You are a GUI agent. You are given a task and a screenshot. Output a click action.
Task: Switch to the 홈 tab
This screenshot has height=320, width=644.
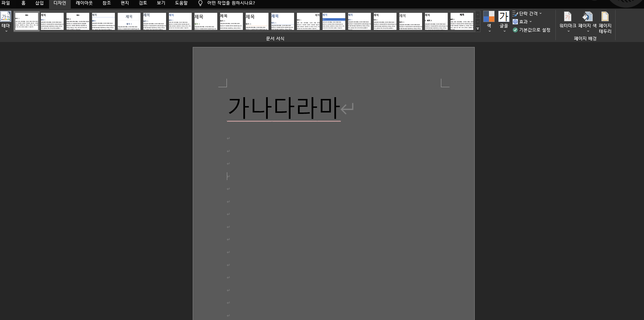coord(23,3)
